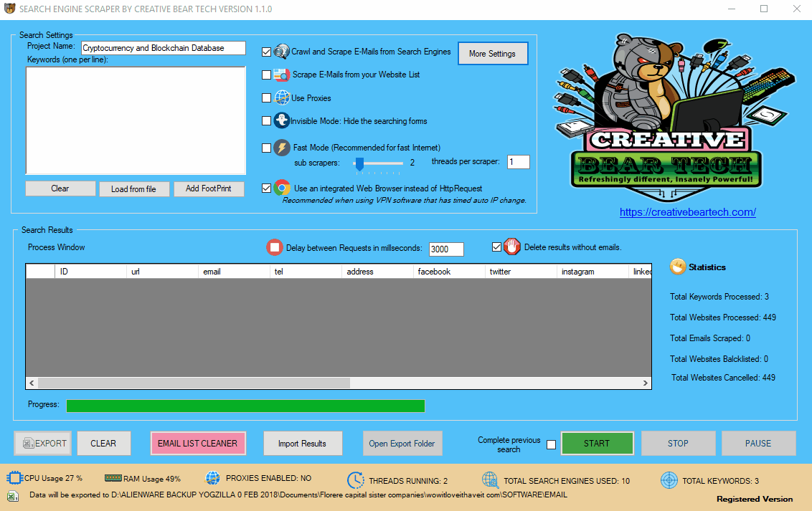Click the PAUSE button

coord(758,443)
